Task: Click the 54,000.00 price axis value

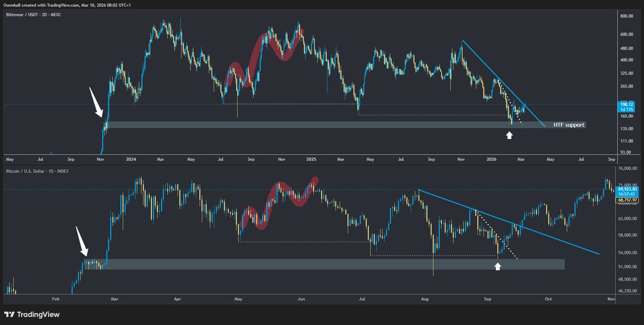Action: click(627, 253)
